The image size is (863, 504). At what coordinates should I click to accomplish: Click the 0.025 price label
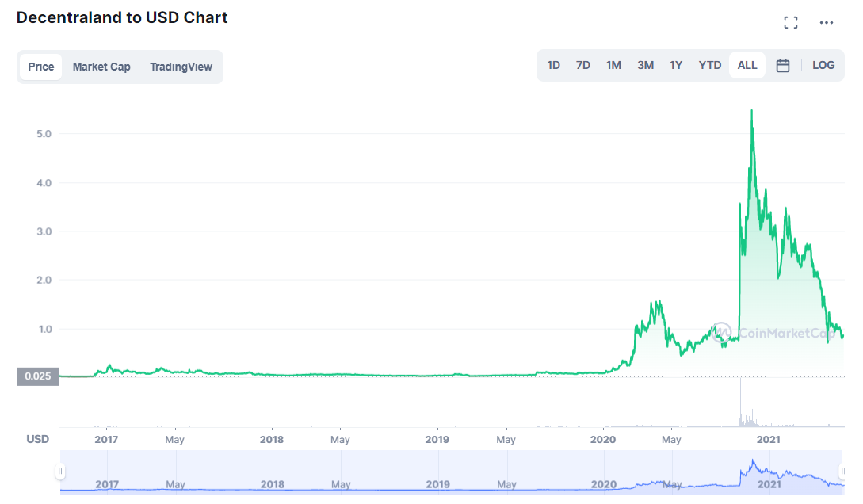[x=37, y=376]
